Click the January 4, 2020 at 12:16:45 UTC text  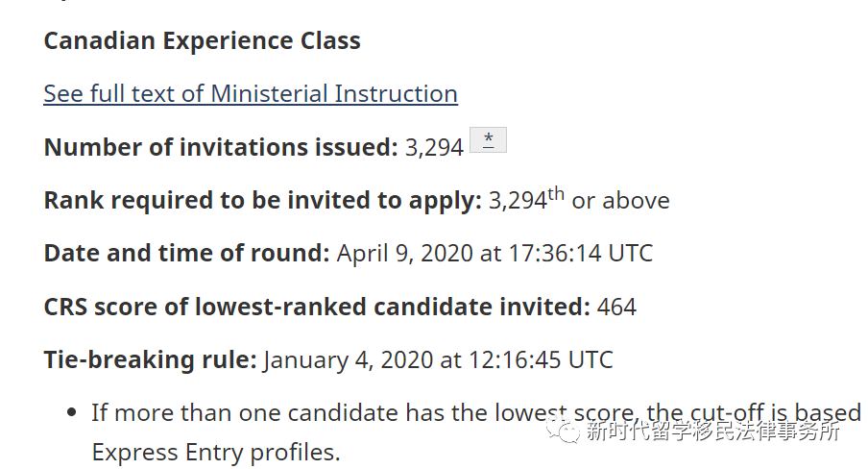click(x=438, y=359)
